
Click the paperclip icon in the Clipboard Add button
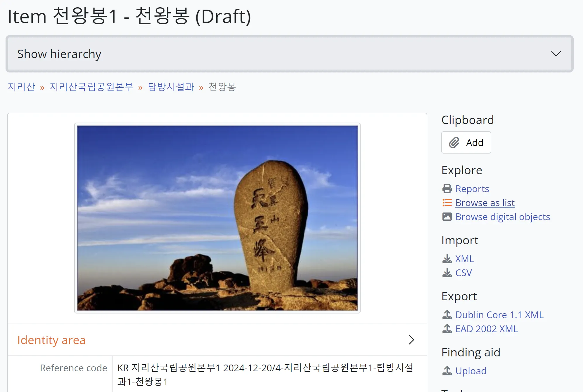(x=454, y=142)
